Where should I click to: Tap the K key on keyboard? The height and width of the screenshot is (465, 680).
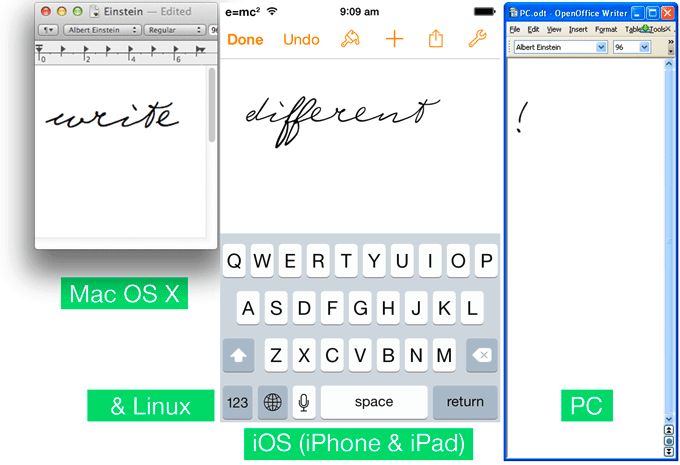(444, 308)
